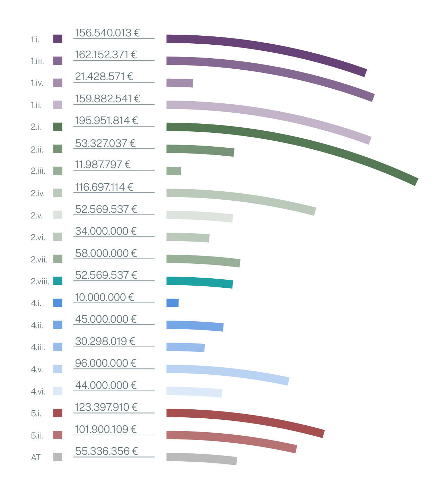Viewport: 448px width, 496px height.
Task: Click the 96.000.000 € value
Action: point(106,363)
